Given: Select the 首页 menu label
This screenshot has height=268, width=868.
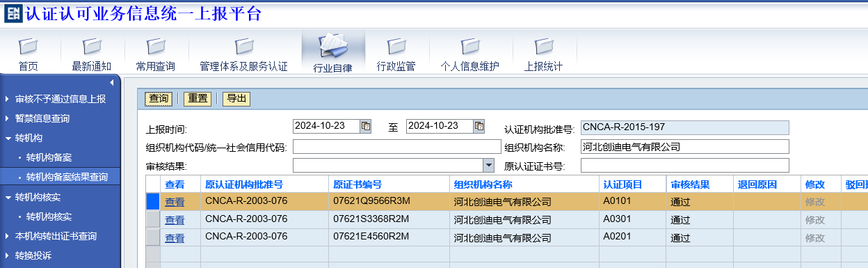Looking at the screenshot, I should coord(29,67).
